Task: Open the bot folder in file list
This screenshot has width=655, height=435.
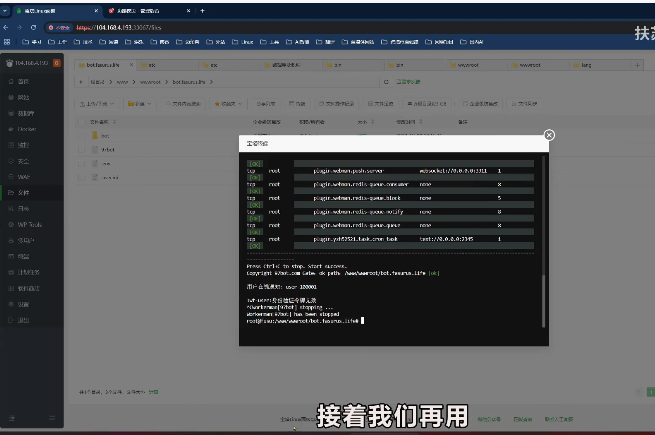Action: point(105,136)
